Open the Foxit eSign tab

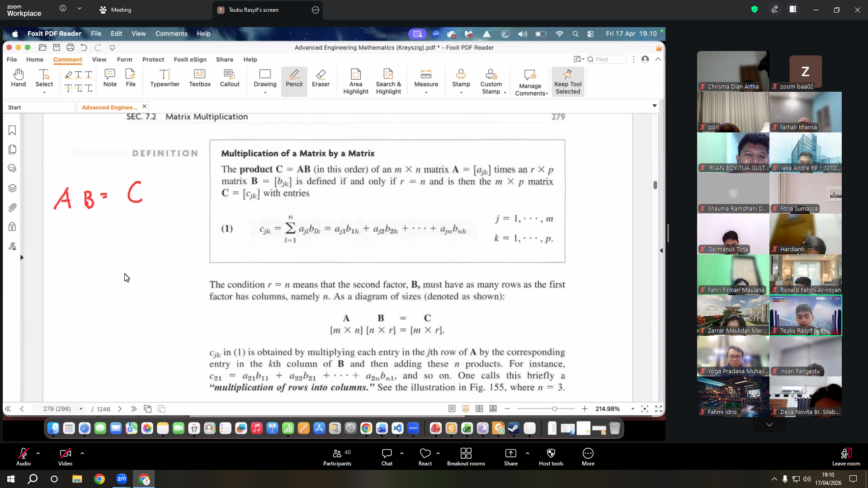click(x=190, y=60)
